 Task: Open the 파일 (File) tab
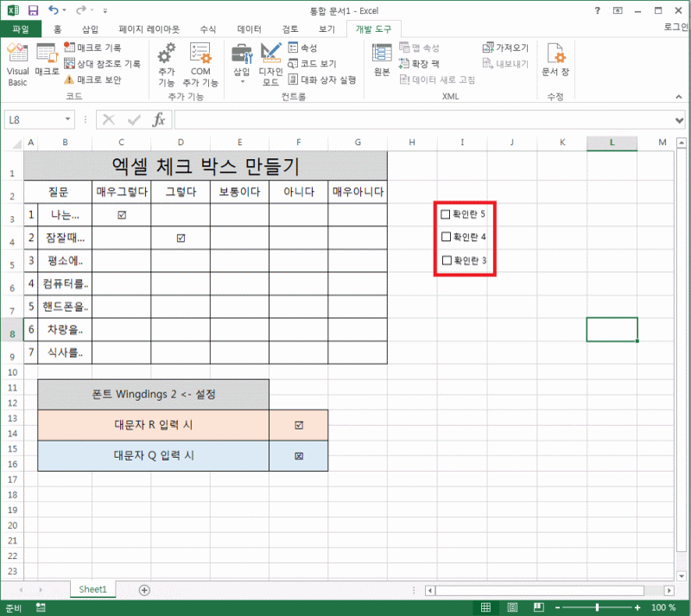(x=21, y=29)
